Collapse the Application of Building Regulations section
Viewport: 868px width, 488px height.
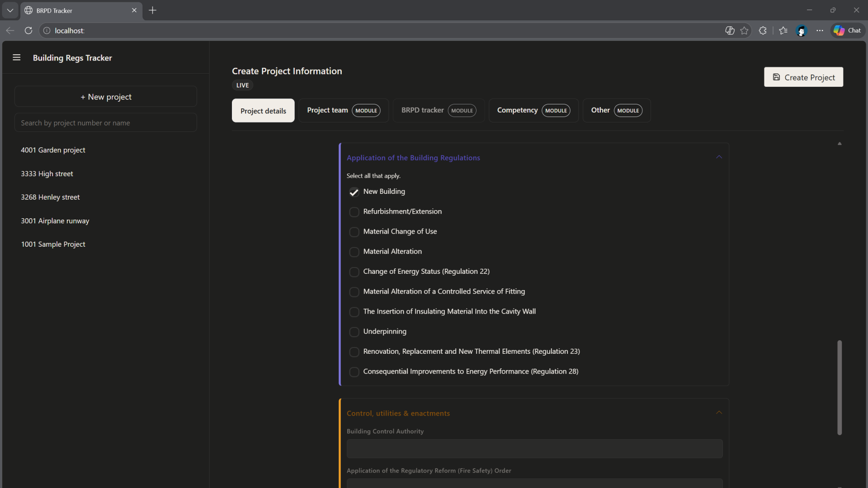(719, 157)
